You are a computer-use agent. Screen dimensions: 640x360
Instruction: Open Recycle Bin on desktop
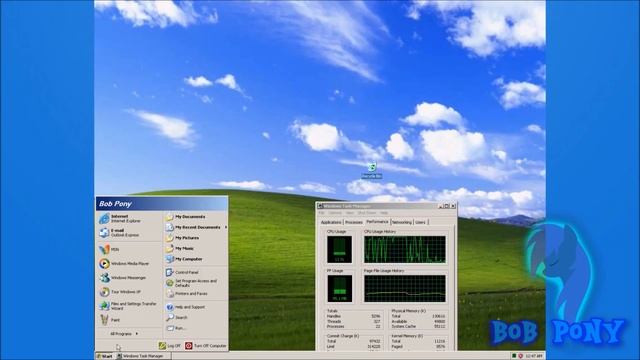(371, 170)
